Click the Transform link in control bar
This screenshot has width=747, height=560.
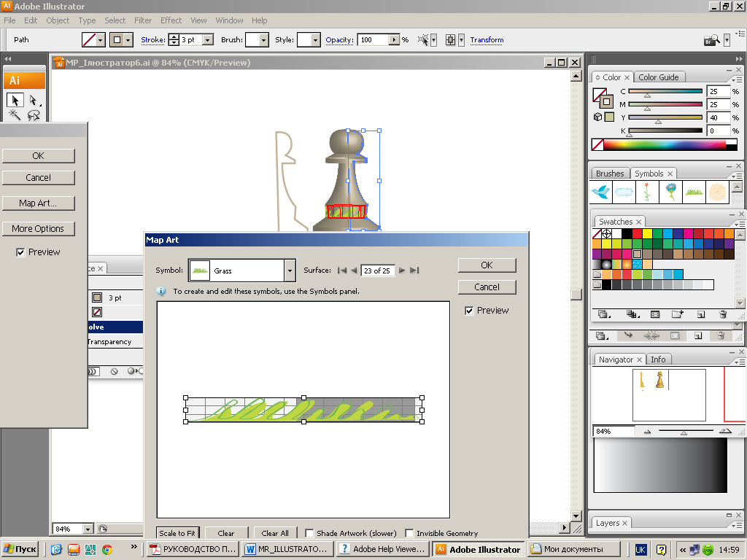coord(487,40)
